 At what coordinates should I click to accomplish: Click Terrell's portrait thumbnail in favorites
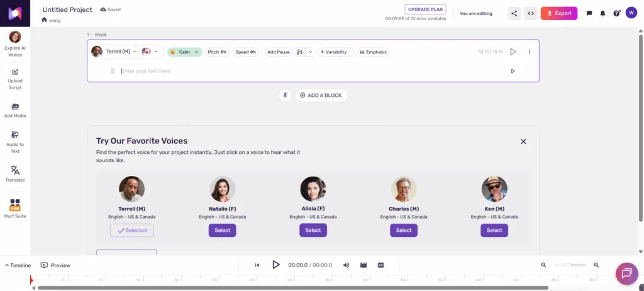click(x=132, y=189)
